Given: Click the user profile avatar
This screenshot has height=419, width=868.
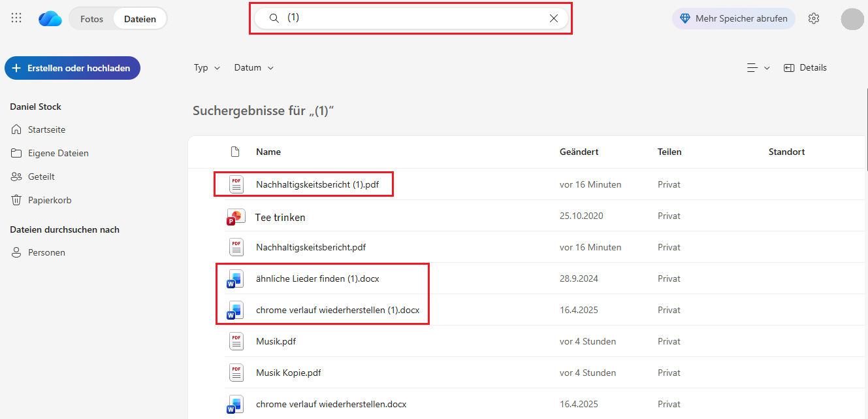Looking at the screenshot, I should point(852,19).
